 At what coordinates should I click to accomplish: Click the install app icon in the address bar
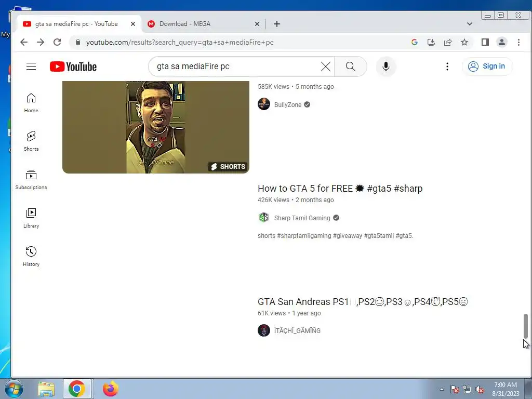(431, 42)
